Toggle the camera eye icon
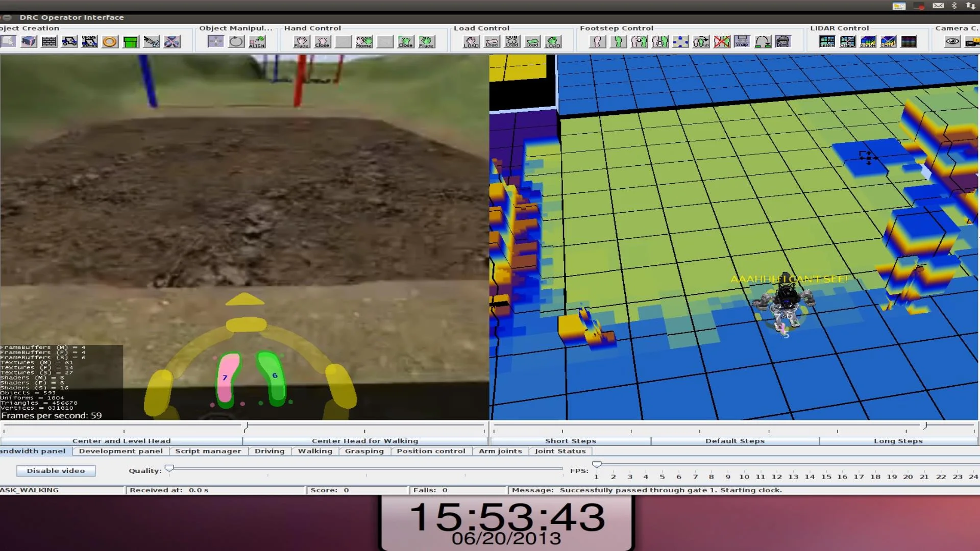This screenshot has width=980, height=551. pos(952,41)
